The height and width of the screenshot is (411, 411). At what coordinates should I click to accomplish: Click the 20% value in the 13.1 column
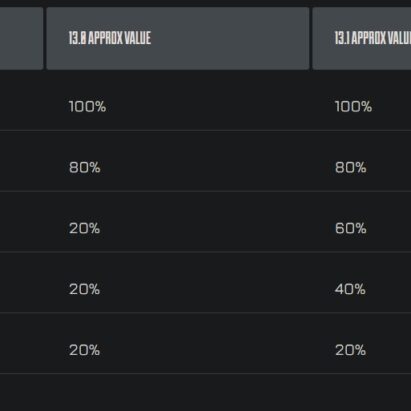point(350,350)
